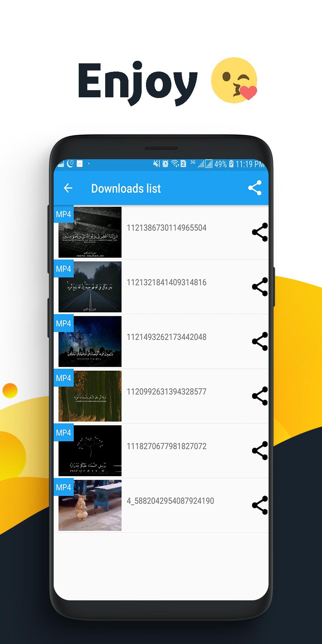This screenshot has height=644, width=322.
Task: Select file name 1118270677981827072
Action: tap(167, 446)
